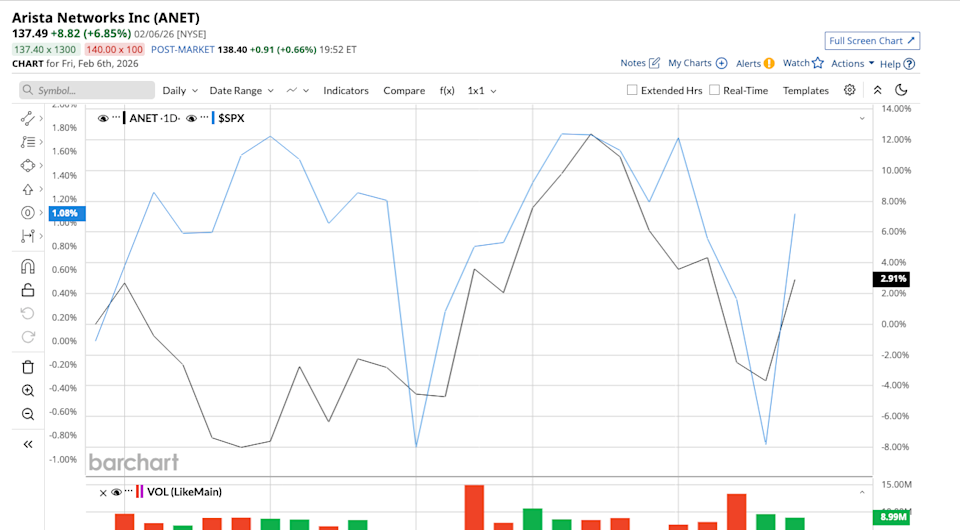Enable the Real-Time checkbox
This screenshot has width=960, height=530.
coord(714,90)
